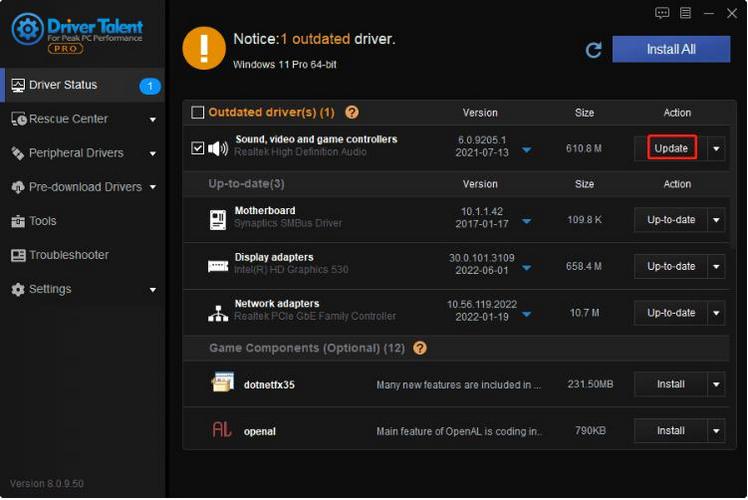Open action dropdown for Network adapters Up-to-date
The width and height of the screenshot is (748, 500).
pos(716,313)
